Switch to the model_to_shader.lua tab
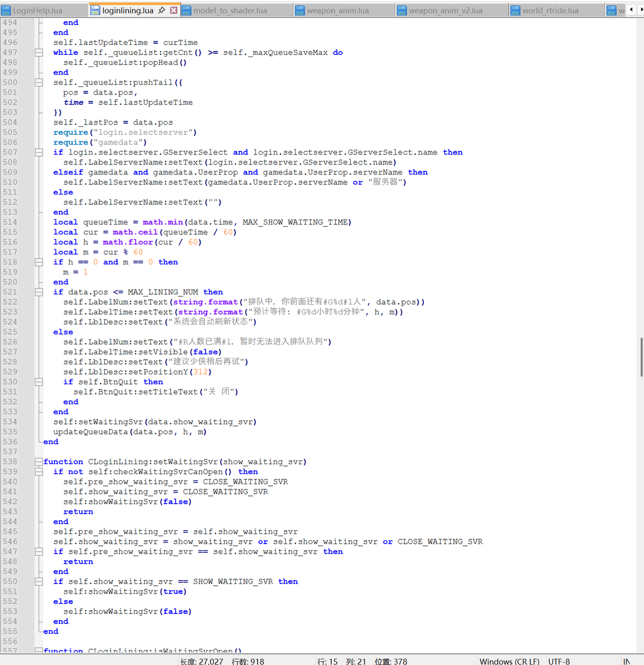The height and width of the screenshot is (665, 644). click(x=236, y=11)
